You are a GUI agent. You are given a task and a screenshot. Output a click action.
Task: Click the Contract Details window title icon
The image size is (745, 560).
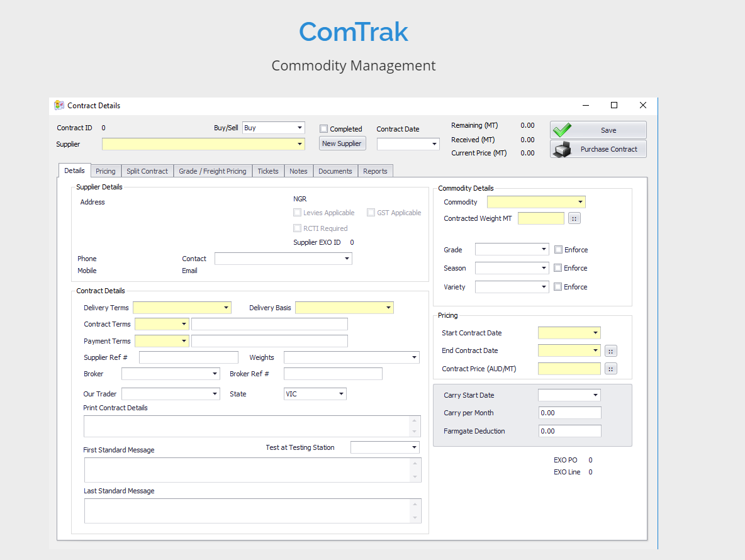59,106
